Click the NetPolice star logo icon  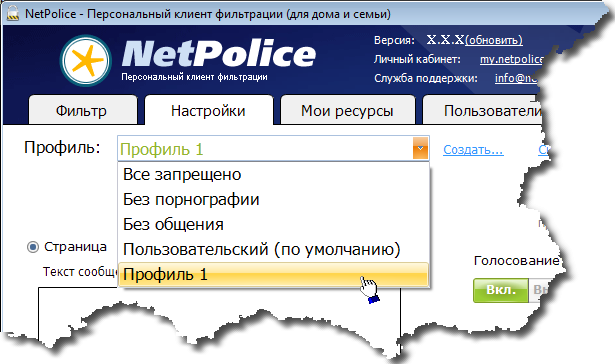[86, 60]
